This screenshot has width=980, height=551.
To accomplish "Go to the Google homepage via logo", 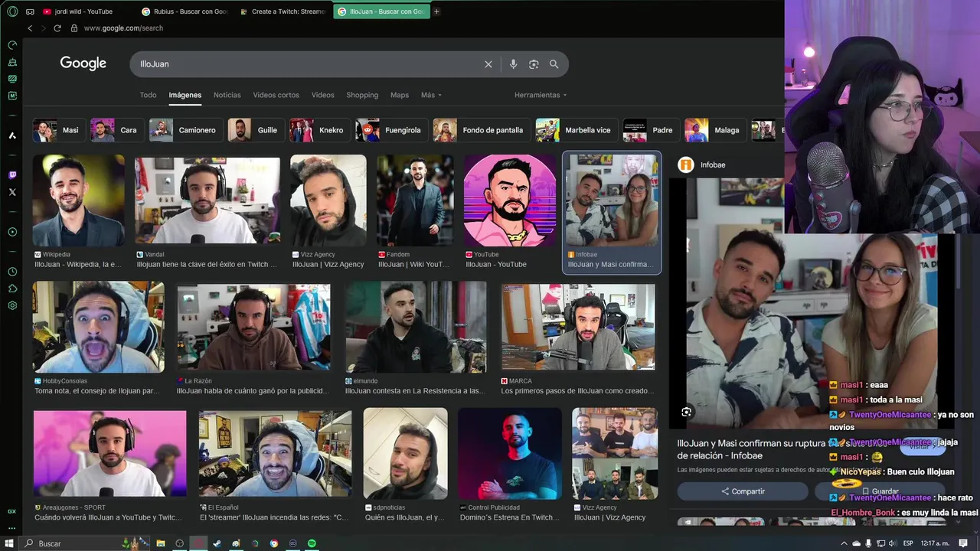I will (x=83, y=64).
